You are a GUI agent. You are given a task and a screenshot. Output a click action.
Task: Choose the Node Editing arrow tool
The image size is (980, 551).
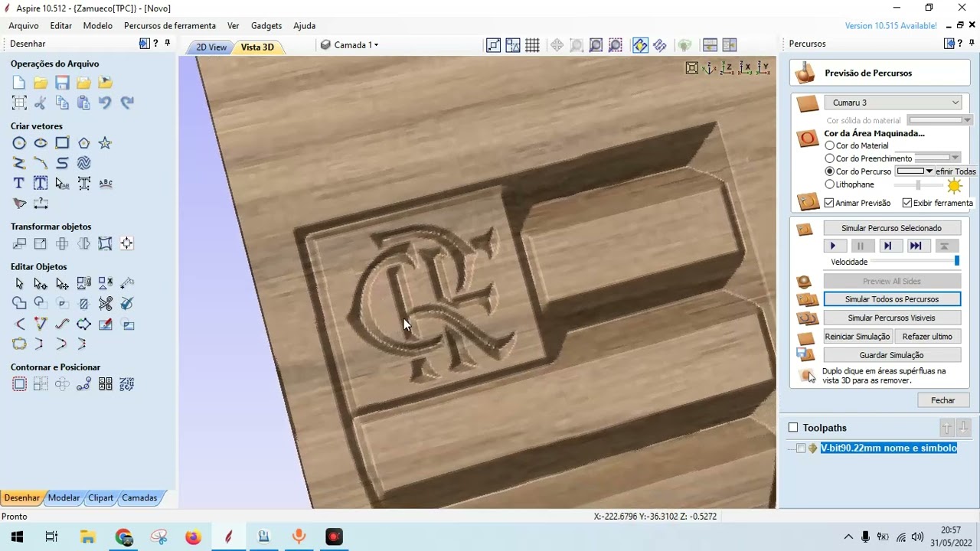coord(41,284)
